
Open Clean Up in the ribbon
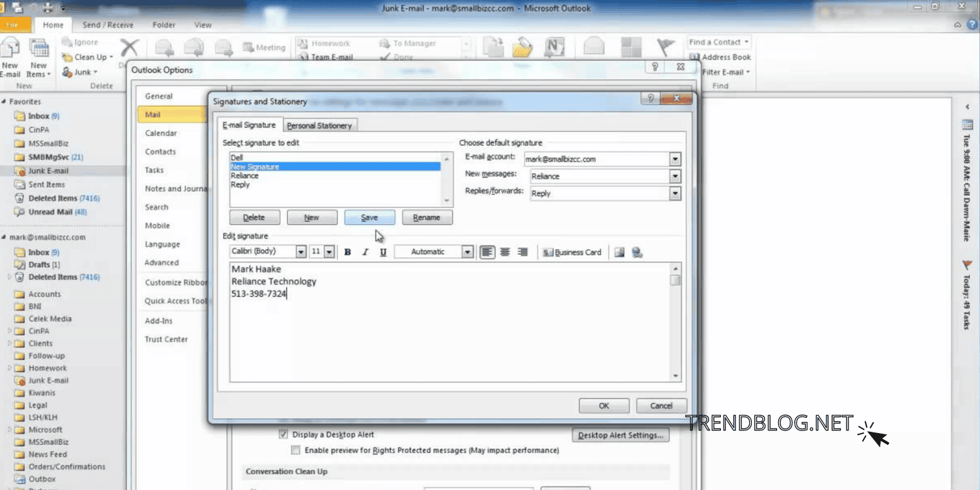[88, 58]
